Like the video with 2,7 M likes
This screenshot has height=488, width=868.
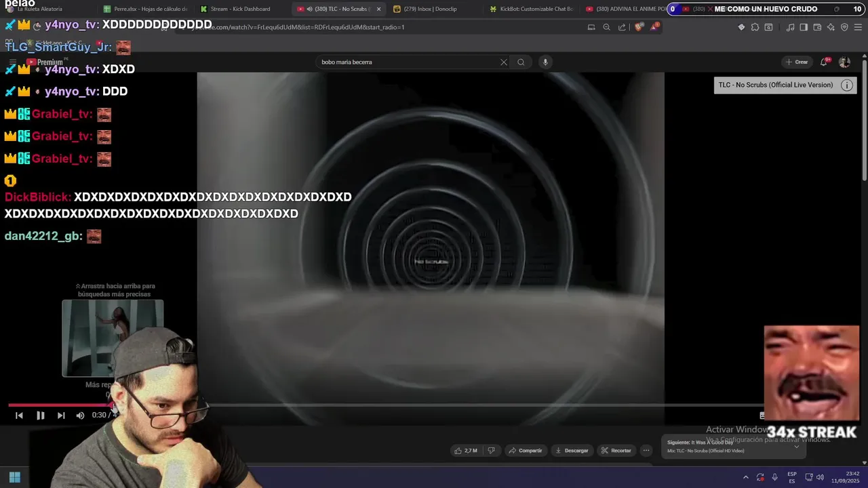click(x=467, y=451)
